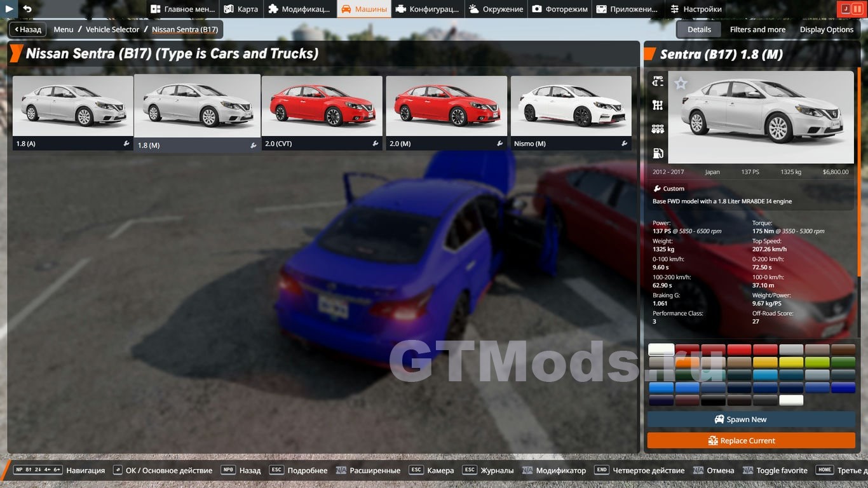The height and width of the screenshot is (488, 868).
Task: Click the engine cylinders icon
Action: 658,129
